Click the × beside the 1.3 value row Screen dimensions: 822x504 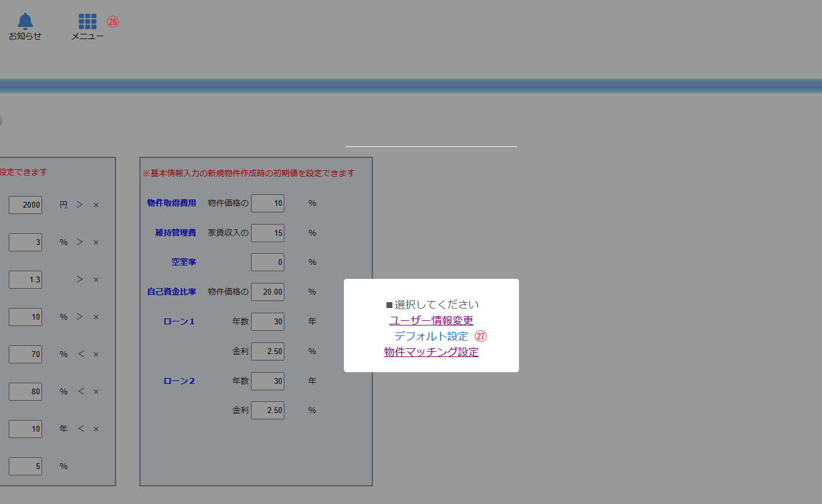point(96,280)
